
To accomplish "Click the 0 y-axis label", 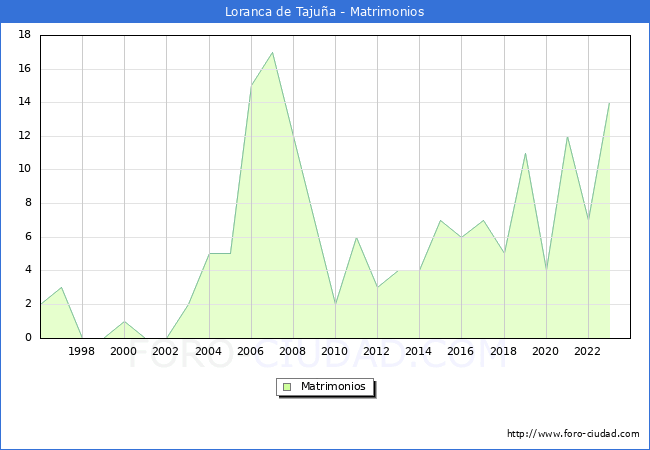I will pyautogui.click(x=28, y=338).
